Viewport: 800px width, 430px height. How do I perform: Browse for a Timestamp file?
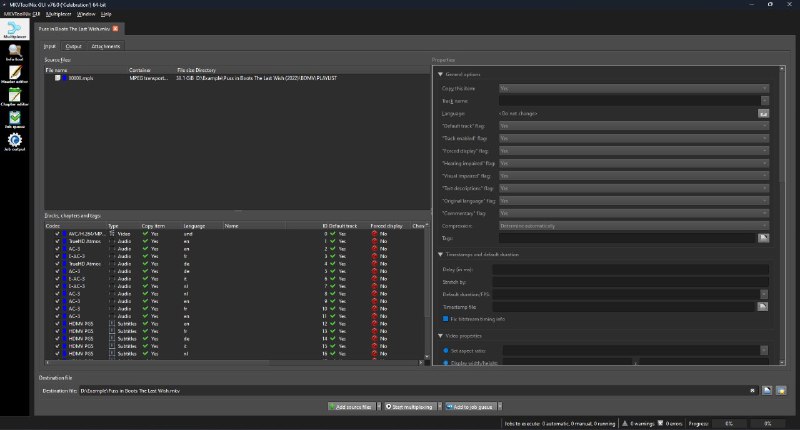click(763, 305)
